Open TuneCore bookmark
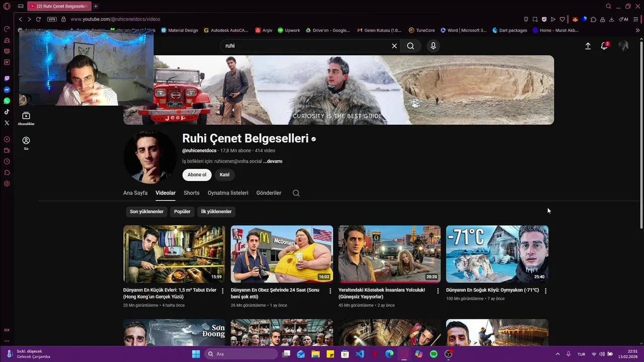644x362 pixels. point(422,30)
